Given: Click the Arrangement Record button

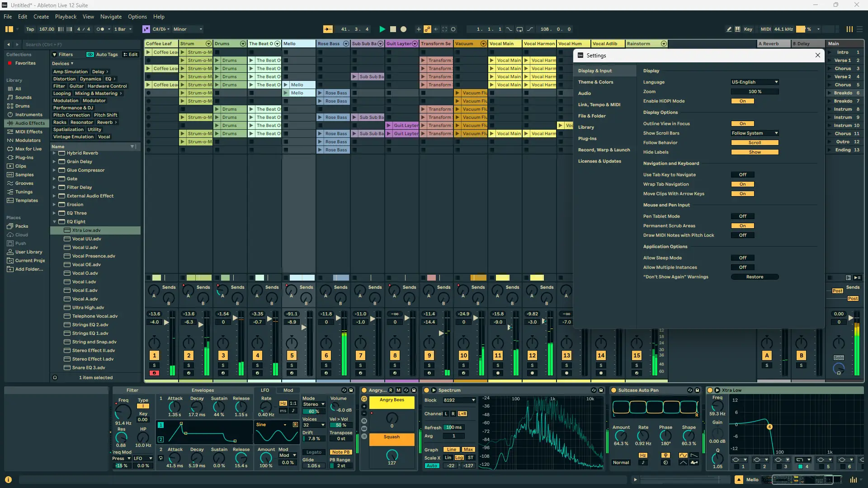Looking at the screenshot, I should [404, 29].
